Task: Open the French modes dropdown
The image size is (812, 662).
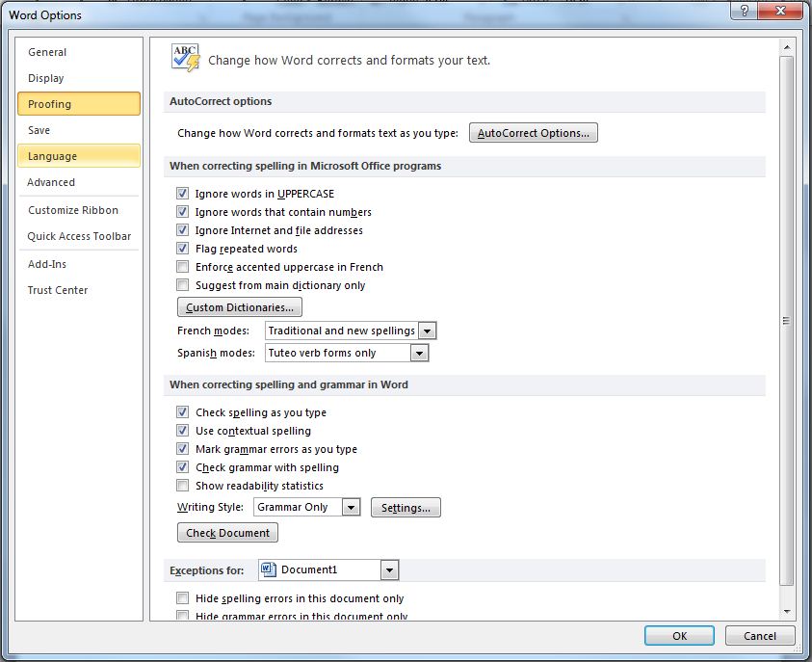Action: 427,330
